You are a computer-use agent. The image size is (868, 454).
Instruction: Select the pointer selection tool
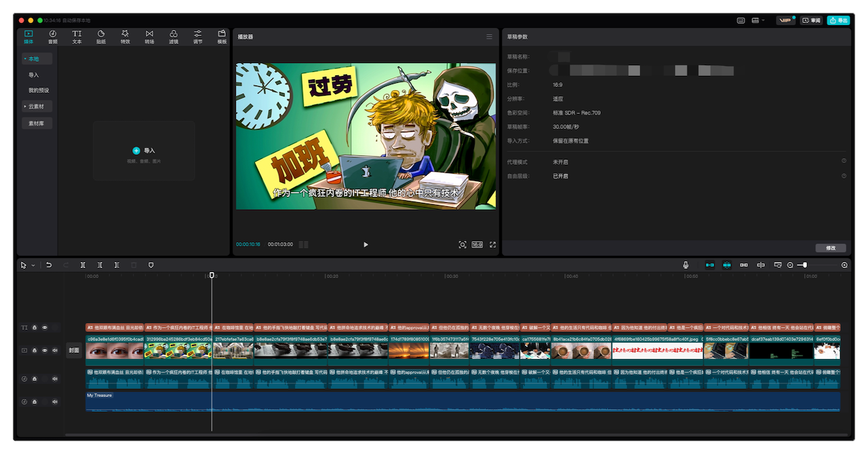pyautogui.click(x=24, y=265)
